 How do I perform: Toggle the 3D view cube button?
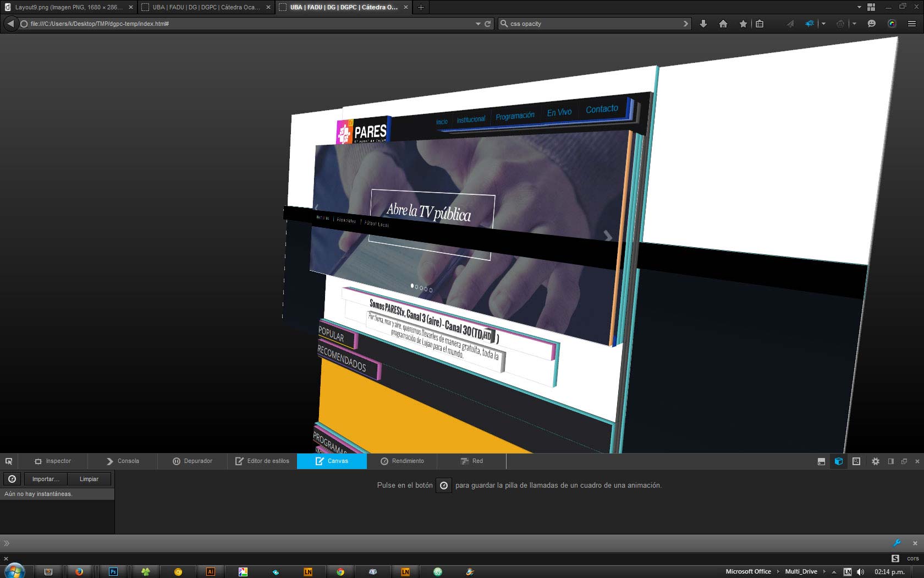tap(839, 461)
